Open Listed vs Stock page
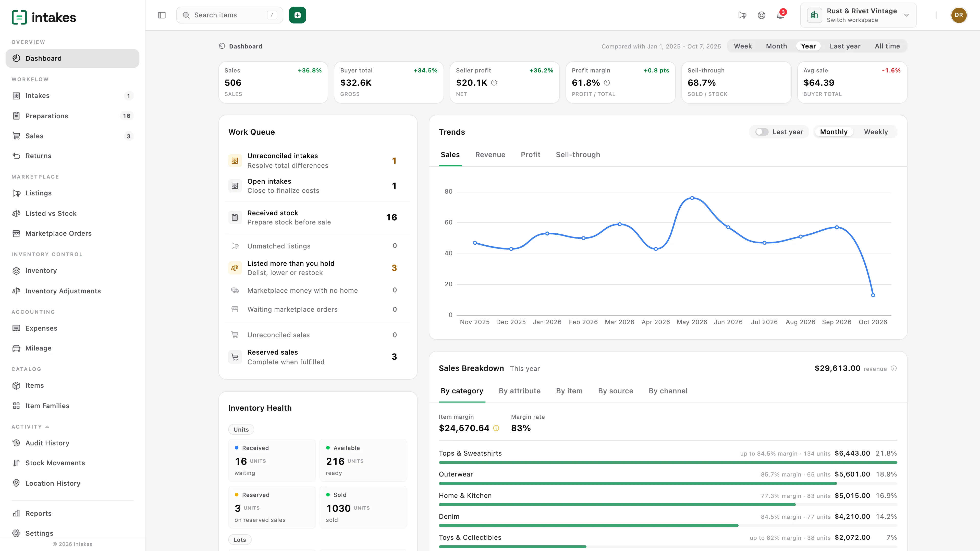This screenshot has height=551, width=980. click(x=72, y=213)
